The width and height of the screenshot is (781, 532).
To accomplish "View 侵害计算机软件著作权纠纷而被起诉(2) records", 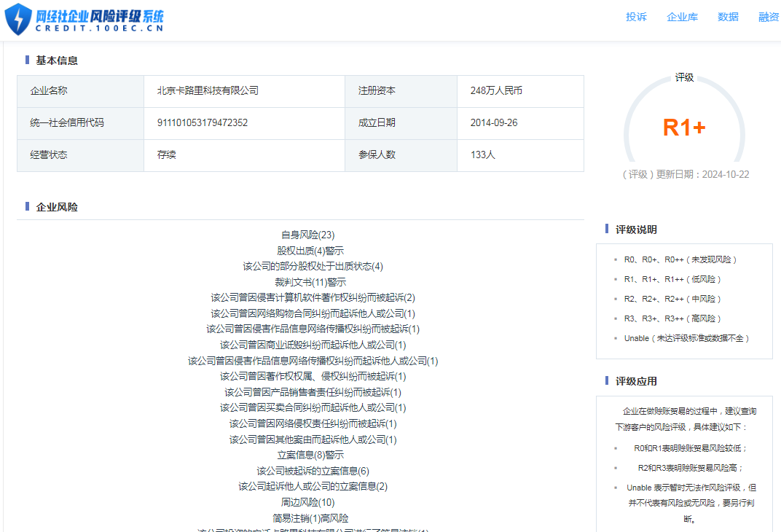I will click(313, 297).
